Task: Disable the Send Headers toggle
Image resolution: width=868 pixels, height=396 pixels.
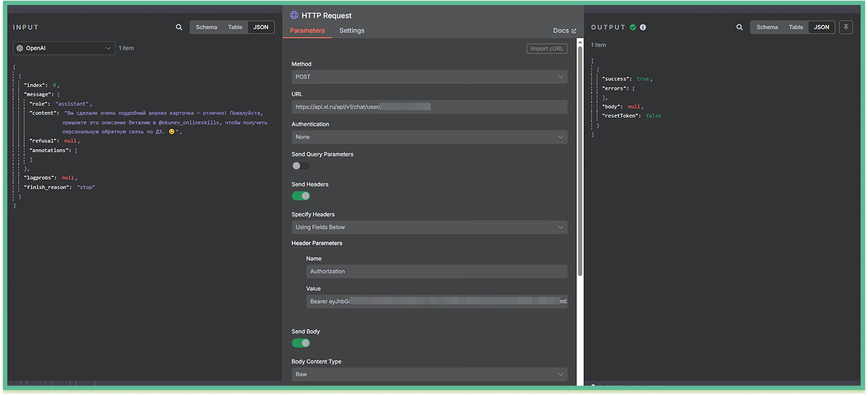Action: click(x=300, y=196)
